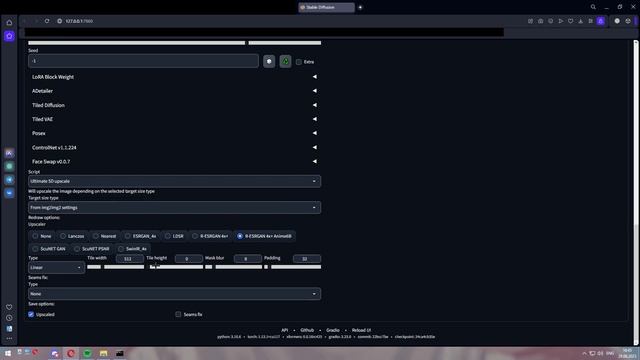Adjust the Padding slider
640x360 pixels.
click(x=292, y=267)
